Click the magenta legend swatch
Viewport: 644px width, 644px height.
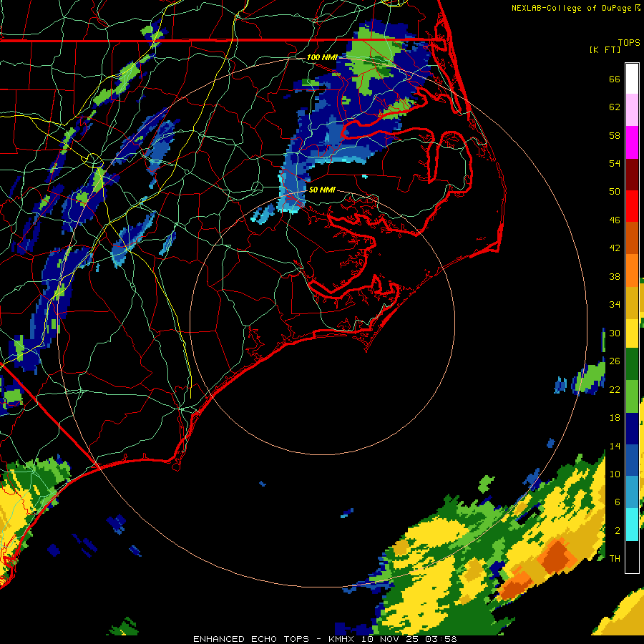[x=632, y=142]
